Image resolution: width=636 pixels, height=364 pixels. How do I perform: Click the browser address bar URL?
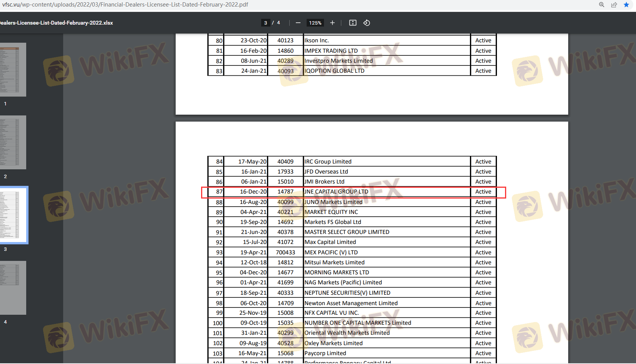pos(125,5)
